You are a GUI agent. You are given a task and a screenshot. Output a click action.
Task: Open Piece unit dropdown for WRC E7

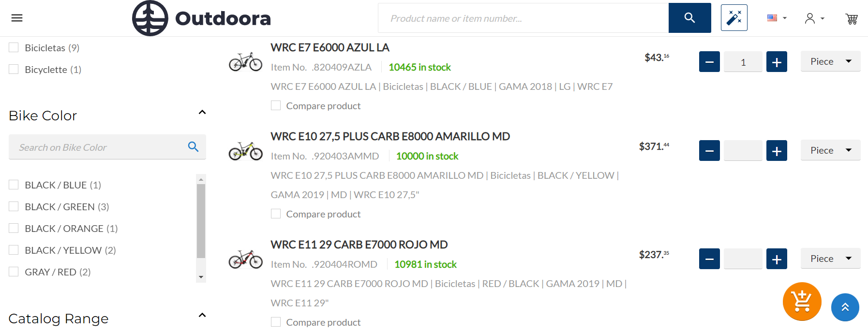pos(830,61)
